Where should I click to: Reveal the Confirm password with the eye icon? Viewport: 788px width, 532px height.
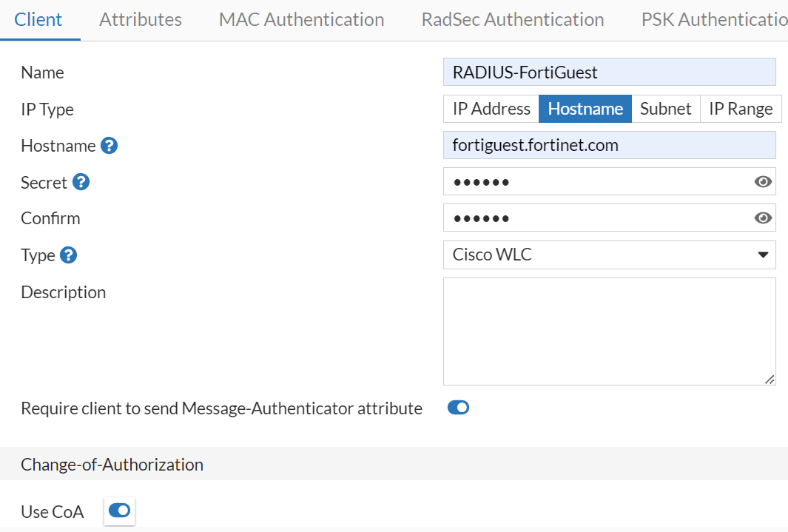coord(763,218)
